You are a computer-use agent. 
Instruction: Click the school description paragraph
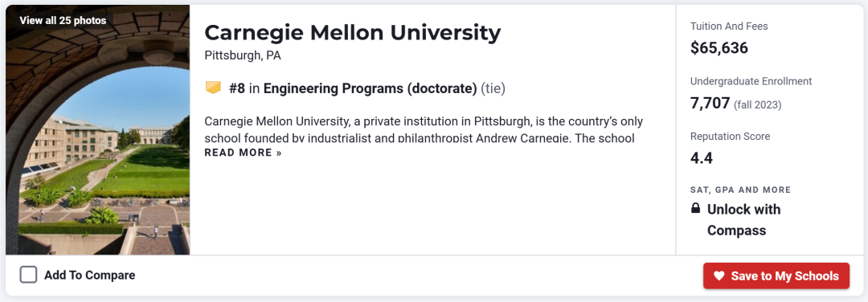[424, 129]
